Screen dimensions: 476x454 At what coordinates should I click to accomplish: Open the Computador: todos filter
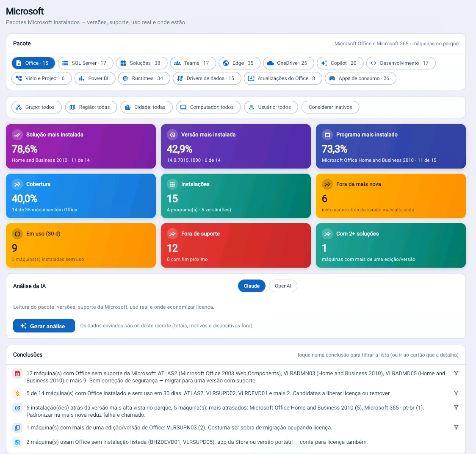[208, 107]
